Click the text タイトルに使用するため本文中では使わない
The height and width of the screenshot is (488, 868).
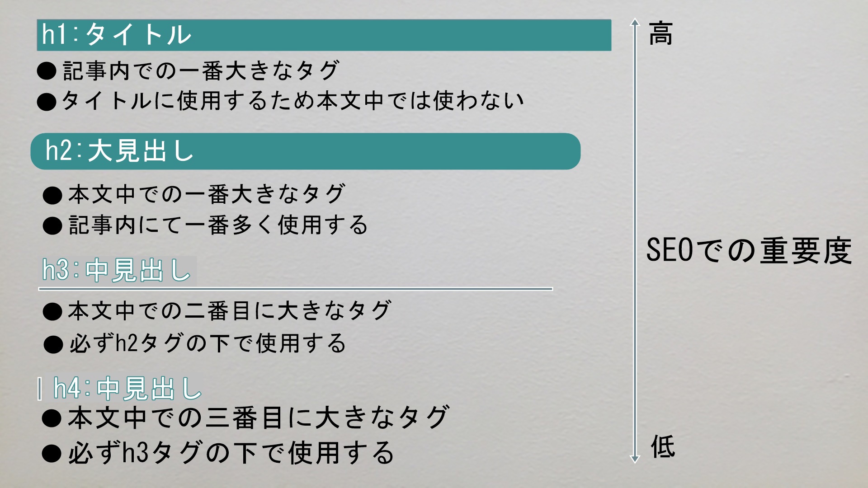292,100
